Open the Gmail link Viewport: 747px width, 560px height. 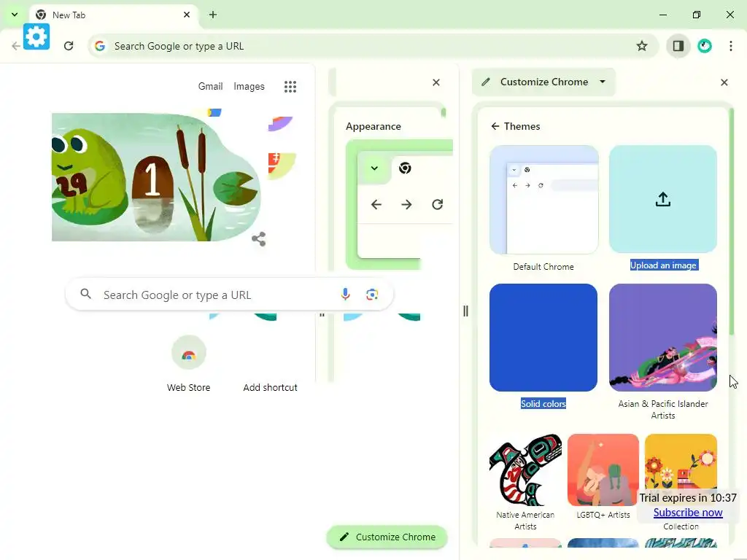(x=211, y=87)
